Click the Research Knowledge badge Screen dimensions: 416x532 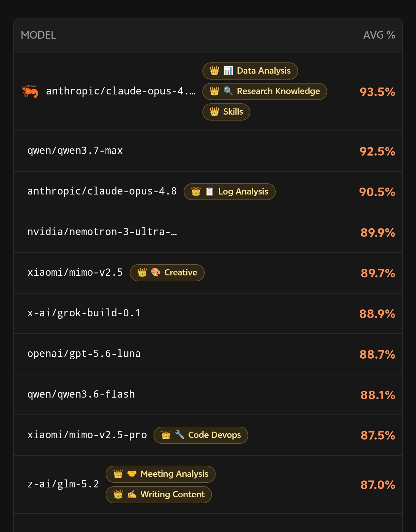[264, 91]
